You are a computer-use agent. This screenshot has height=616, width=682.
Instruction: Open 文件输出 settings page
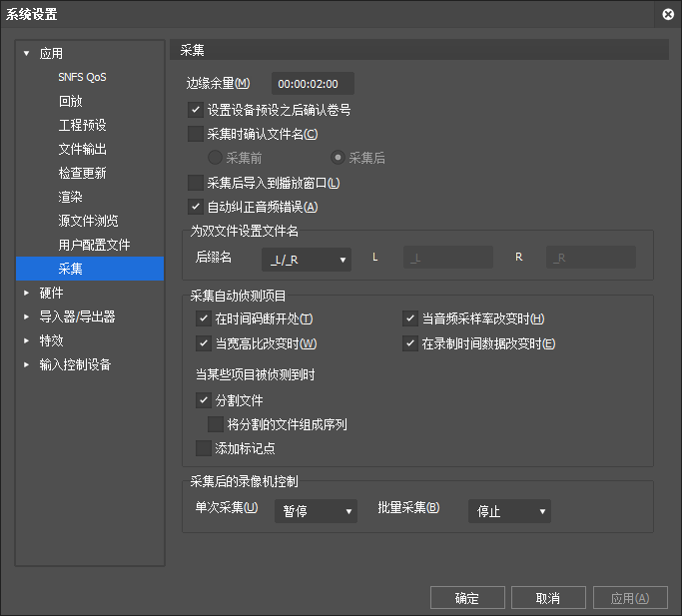click(x=82, y=149)
